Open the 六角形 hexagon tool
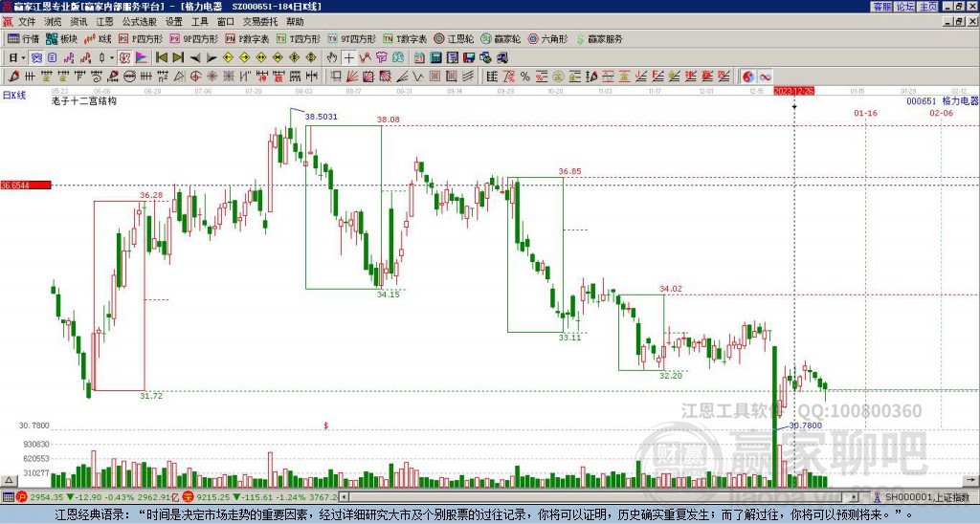Screen dimensions: 980x524 click(547, 38)
